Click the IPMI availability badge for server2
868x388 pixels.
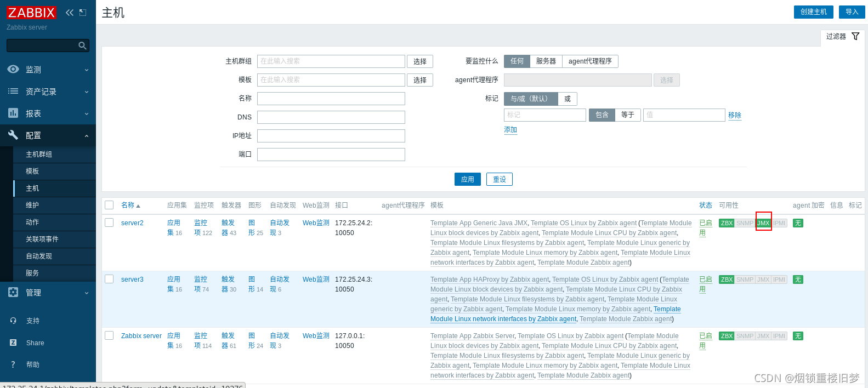tap(779, 223)
